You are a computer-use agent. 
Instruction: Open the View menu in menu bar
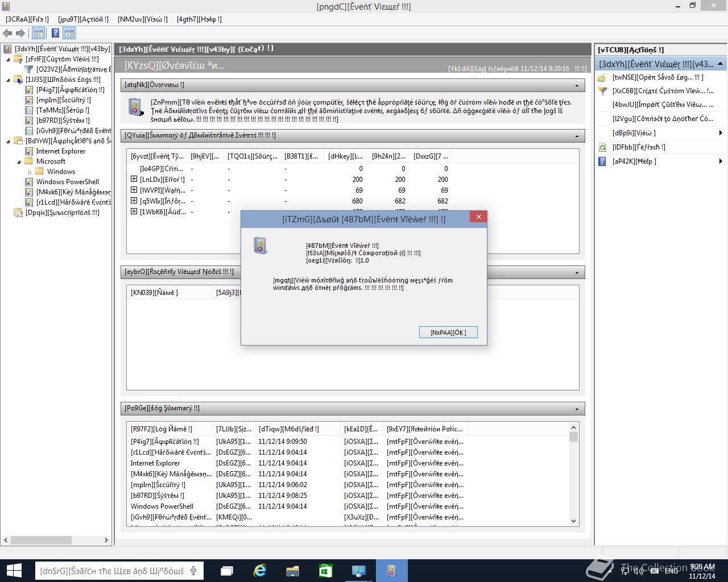pyautogui.click(x=143, y=19)
